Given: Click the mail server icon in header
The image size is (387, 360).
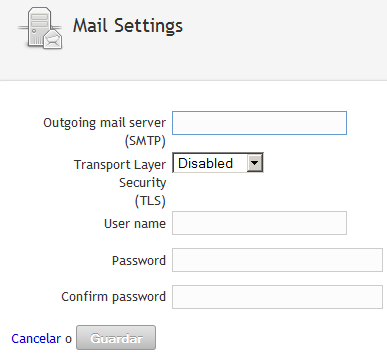Looking at the screenshot, I should [40, 28].
